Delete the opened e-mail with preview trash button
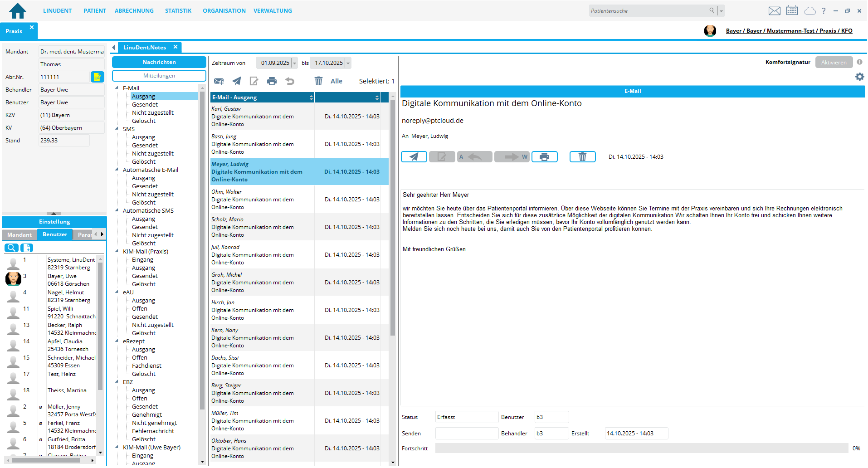Image resolution: width=868 pixels, height=468 pixels. coord(582,157)
